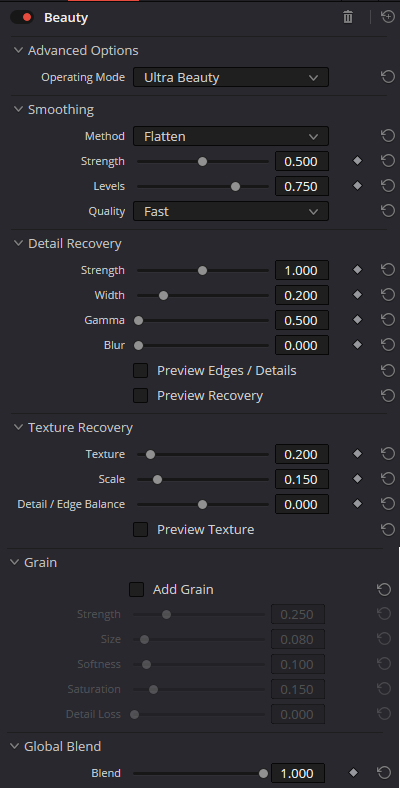
Task: Add keyframe for Scale parameter
Action: (357, 479)
